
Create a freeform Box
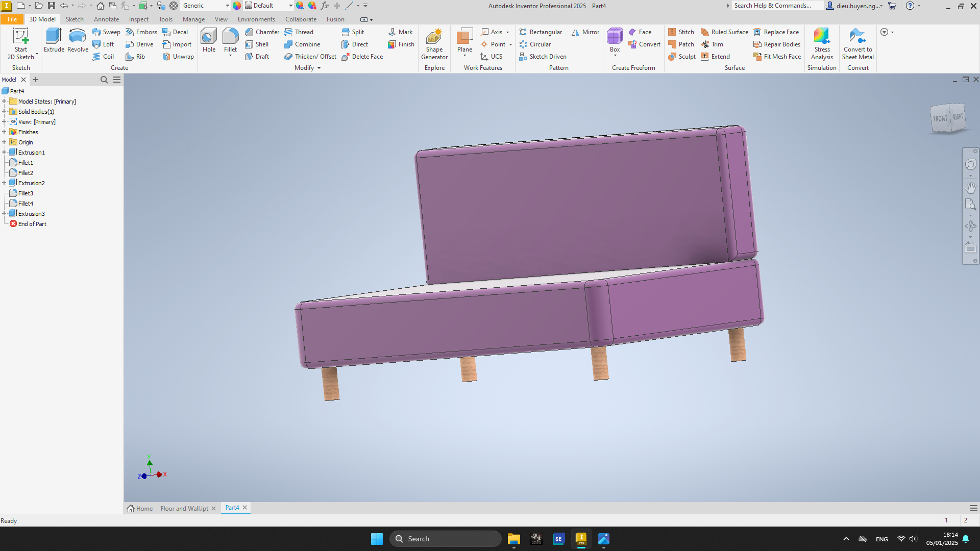point(615,40)
